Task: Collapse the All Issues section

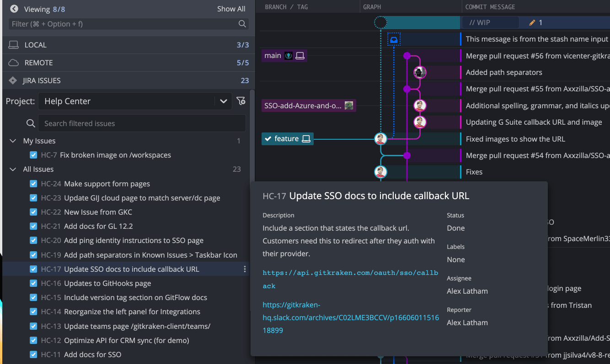Action: coord(13,169)
